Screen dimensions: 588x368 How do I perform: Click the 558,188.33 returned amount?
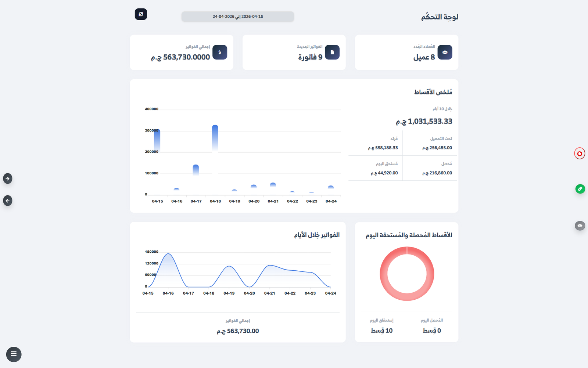click(383, 148)
